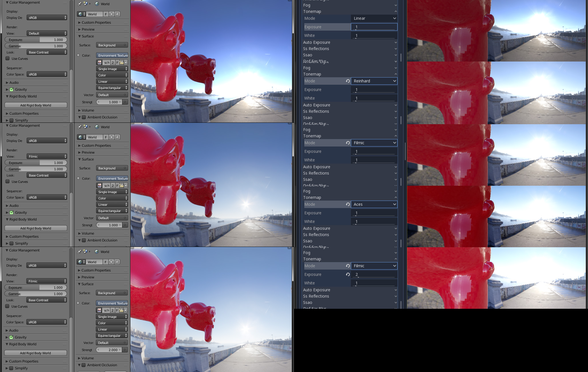
Task: Open the View dropdown set to Filmic
Action: pos(47,156)
